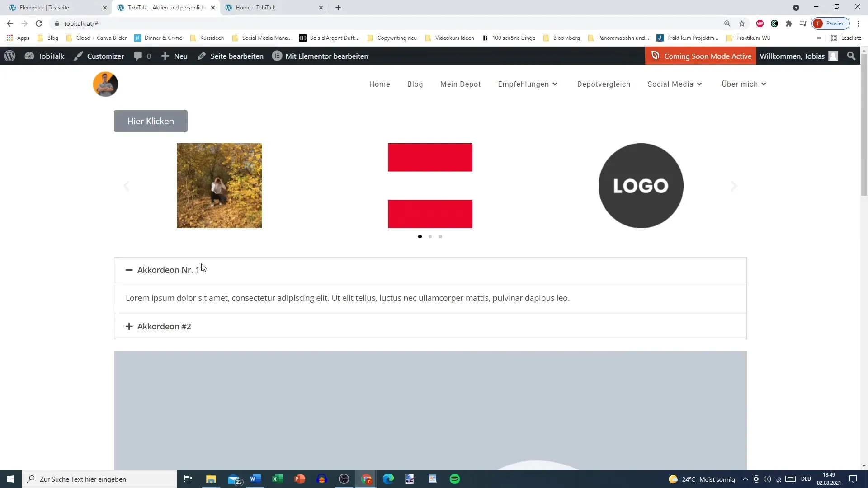868x488 pixels.
Task: Click the Hier Klicken button
Action: [x=151, y=121]
